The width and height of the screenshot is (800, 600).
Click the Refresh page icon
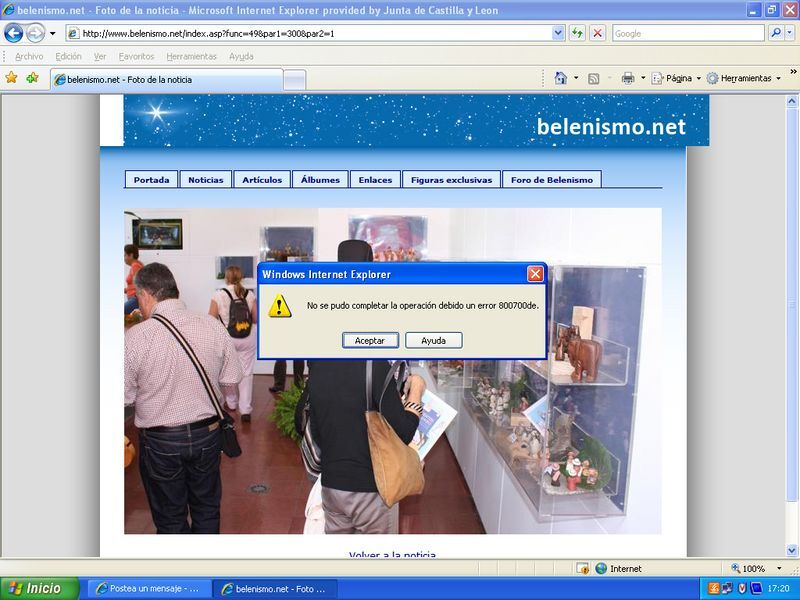click(x=578, y=33)
